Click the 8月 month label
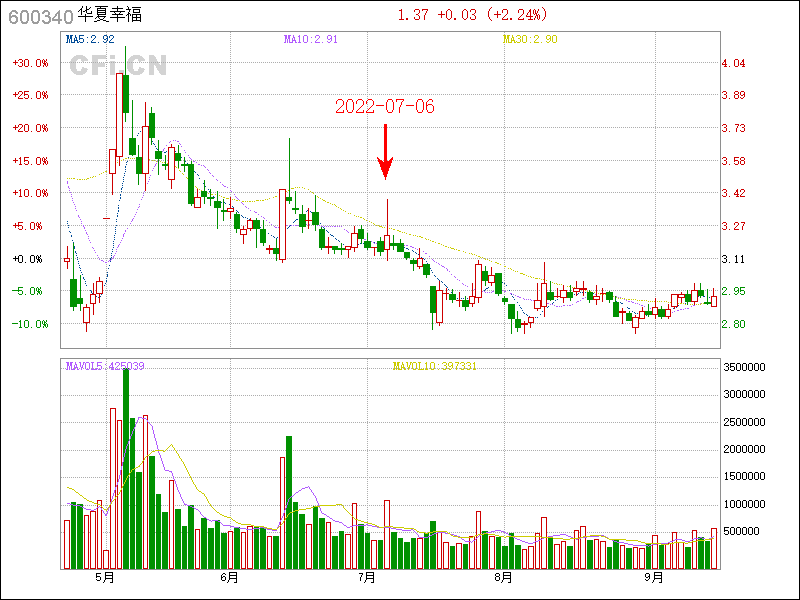 click(504, 578)
